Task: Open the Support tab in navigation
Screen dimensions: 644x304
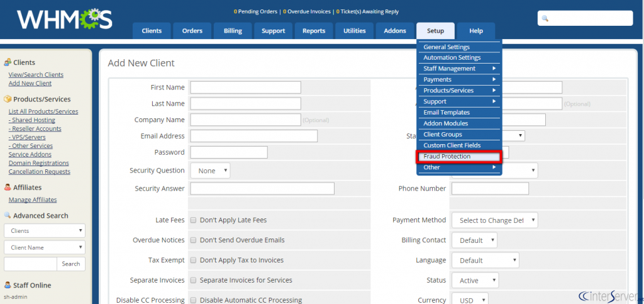Action: 273,31
